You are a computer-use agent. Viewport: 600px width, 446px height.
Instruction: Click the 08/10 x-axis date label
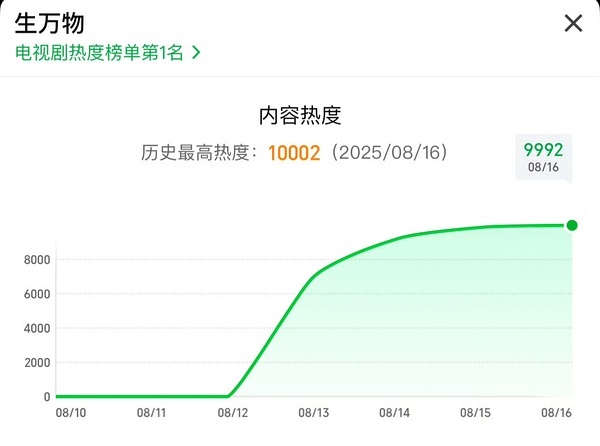point(71,413)
